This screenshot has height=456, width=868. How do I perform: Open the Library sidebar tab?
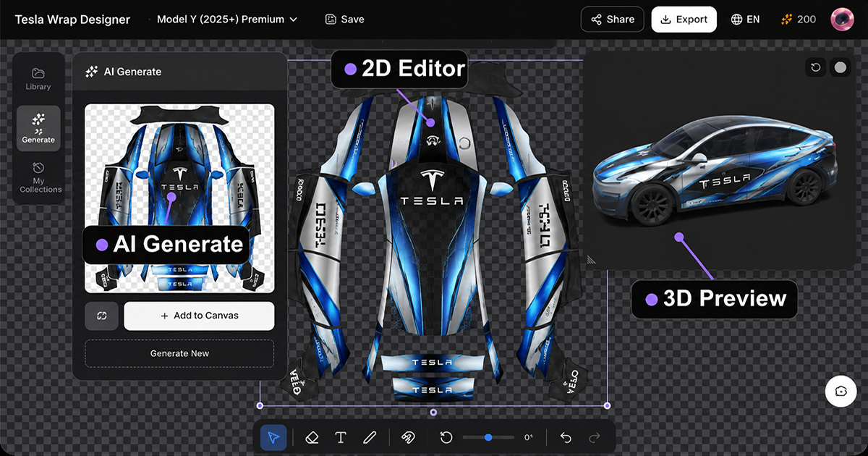(38, 79)
